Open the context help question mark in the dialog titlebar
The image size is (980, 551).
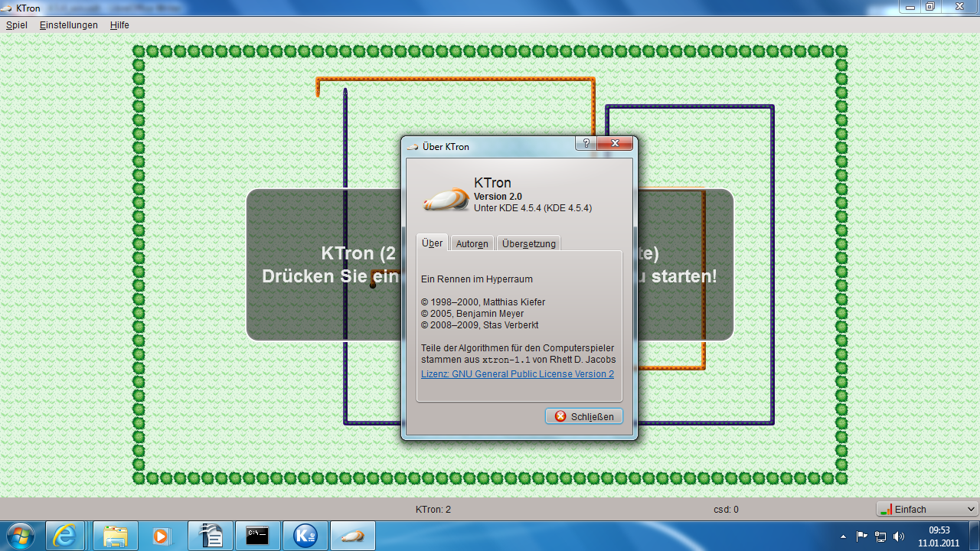click(586, 143)
